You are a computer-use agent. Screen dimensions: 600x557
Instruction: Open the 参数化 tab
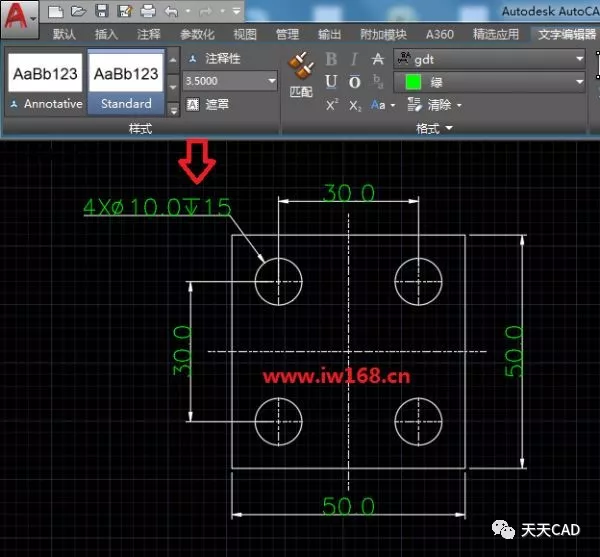[x=197, y=34]
